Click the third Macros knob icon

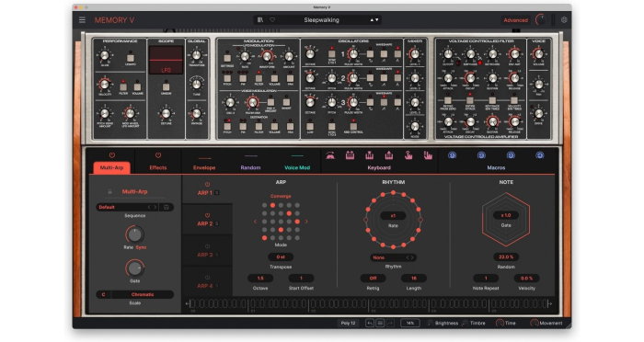click(x=511, y=155)
